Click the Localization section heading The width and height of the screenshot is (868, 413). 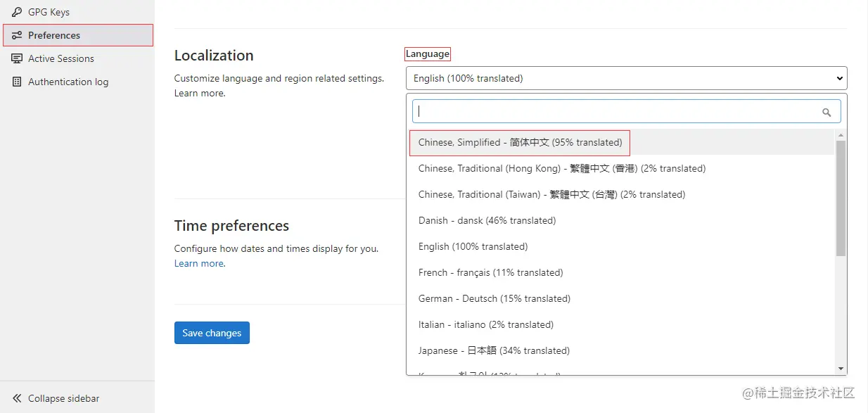pyautogui.click(x=214, y=56)
